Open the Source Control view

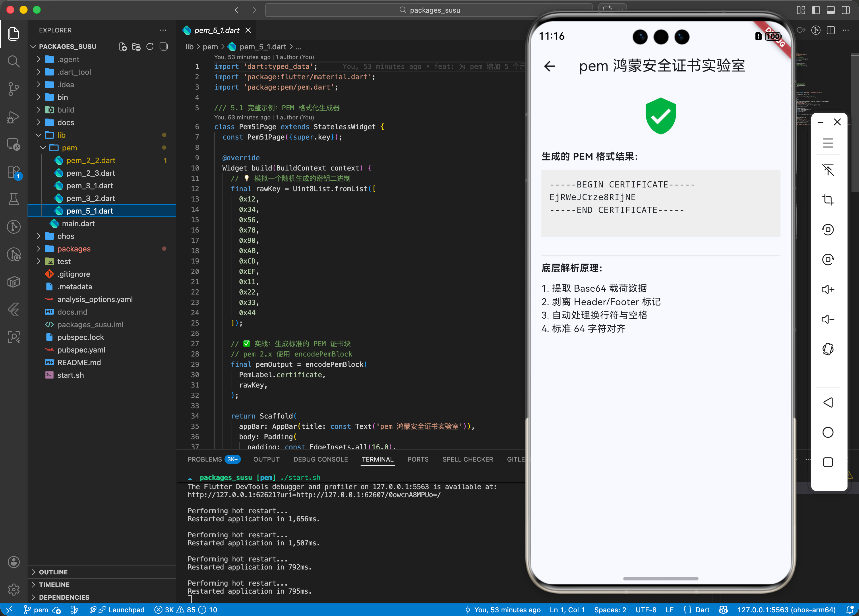tap(13, 89)
